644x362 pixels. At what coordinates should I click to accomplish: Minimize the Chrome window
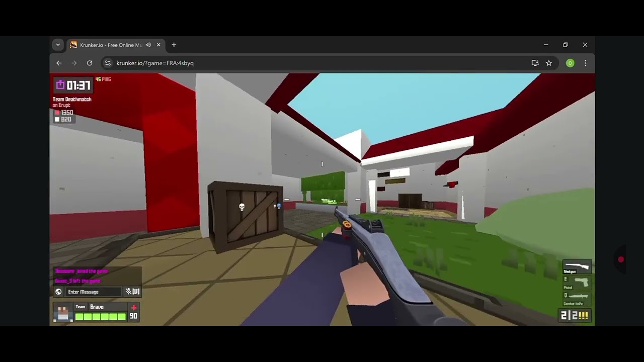546,45
